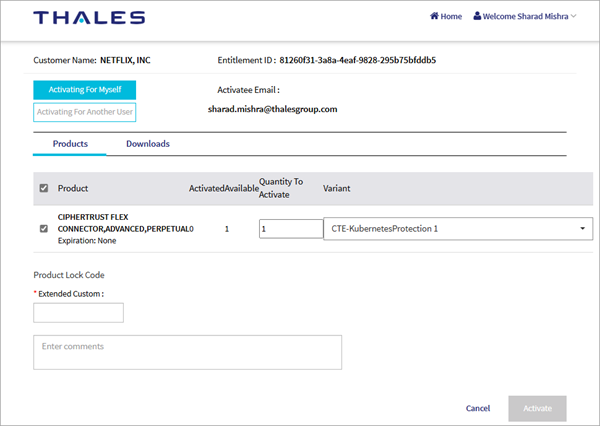The width and height of the screenshot is (600, 426).
Task: Expand the Welcome Sharad Mishra chevron
Action: click(x=574, y=17)
